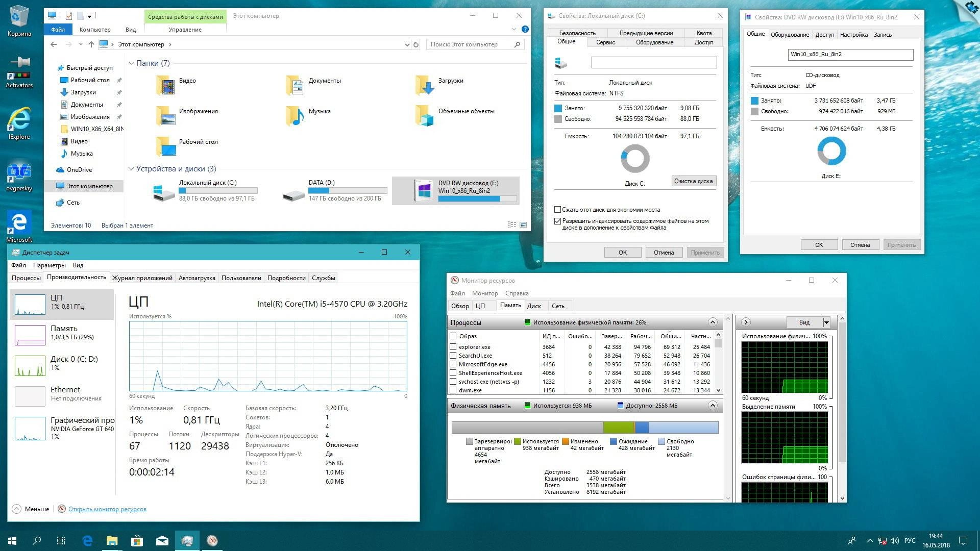Tick the MicrosoftEdge.exe process checkbox
This screenshot has width=980, height=551.
coord(453,364)
